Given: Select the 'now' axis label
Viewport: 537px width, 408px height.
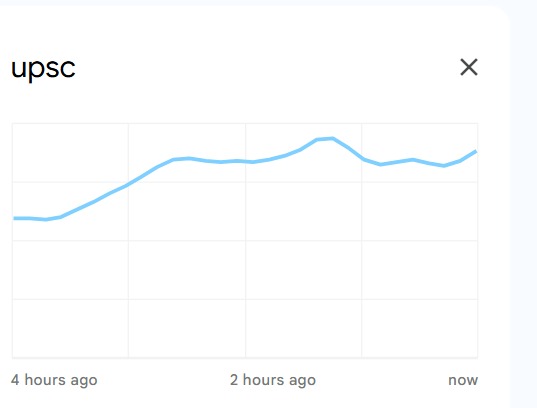Looking at the screenshot, I should pyautogui.click(x=463, y=380).
